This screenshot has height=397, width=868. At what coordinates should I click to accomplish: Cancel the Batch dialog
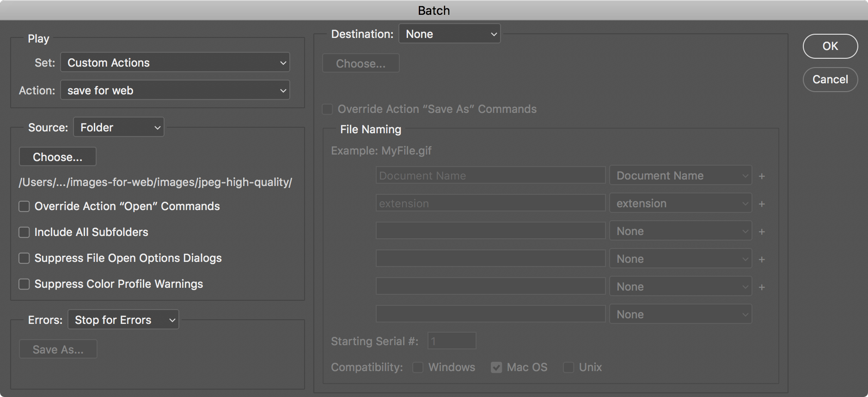(830, 80)
